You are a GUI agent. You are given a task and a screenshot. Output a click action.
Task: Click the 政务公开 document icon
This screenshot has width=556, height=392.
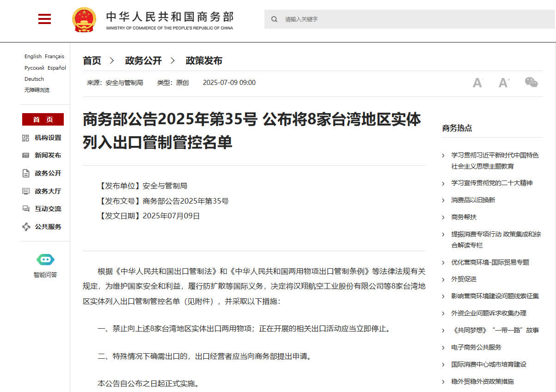(x=26, y=174)
